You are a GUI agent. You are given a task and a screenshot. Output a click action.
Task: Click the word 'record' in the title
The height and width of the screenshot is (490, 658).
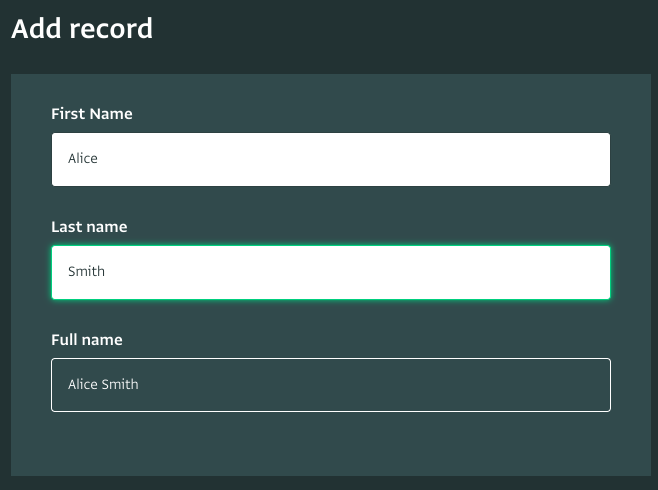pyautogui.click(x=111, y=29)
